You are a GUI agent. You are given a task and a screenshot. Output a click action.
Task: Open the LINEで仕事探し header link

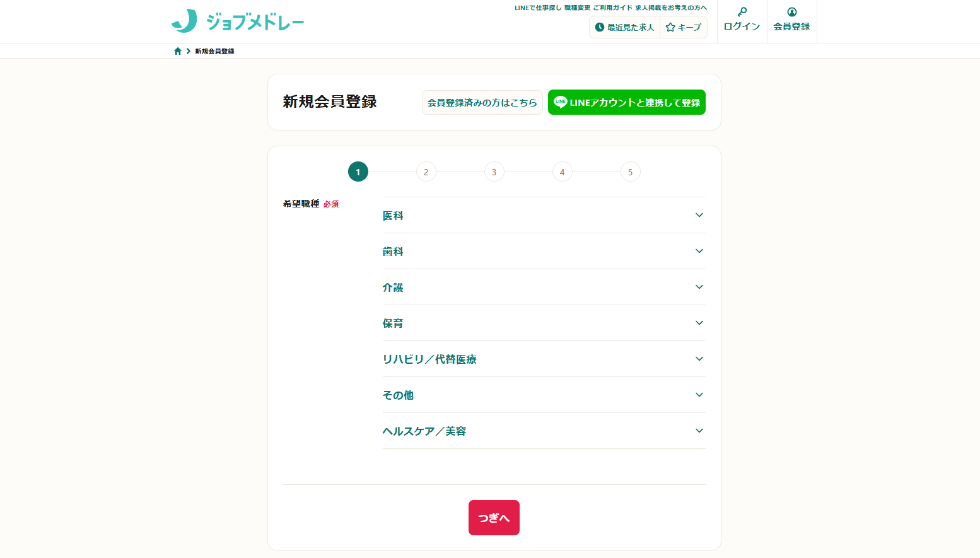[537, 8]
